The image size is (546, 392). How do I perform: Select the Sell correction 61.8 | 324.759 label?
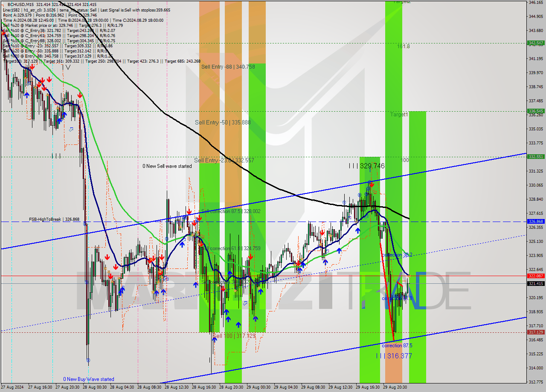pos(231,248)
